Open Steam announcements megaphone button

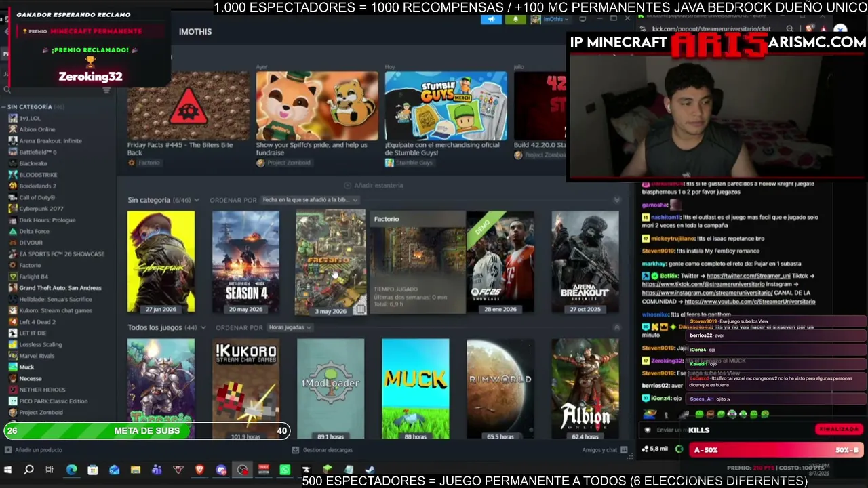[491, 19]
